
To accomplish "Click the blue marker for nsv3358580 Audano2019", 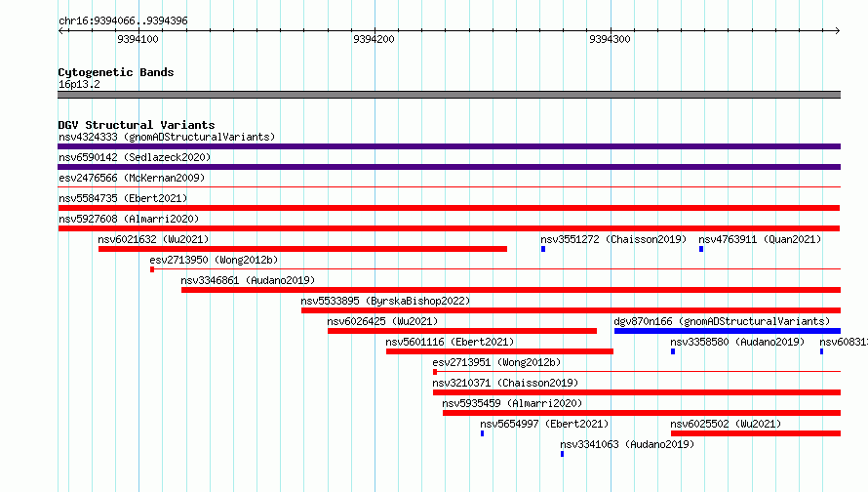I will point(673,351).
